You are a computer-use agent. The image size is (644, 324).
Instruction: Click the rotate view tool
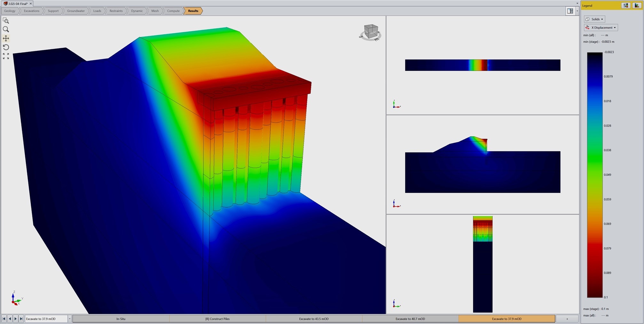coord(6,47)
